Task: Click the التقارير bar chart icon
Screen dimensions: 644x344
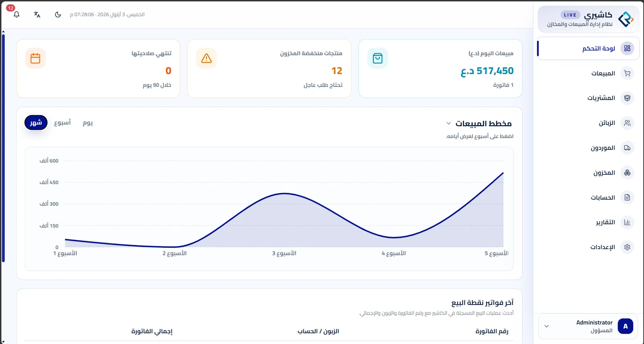Action: coord(627,222)
